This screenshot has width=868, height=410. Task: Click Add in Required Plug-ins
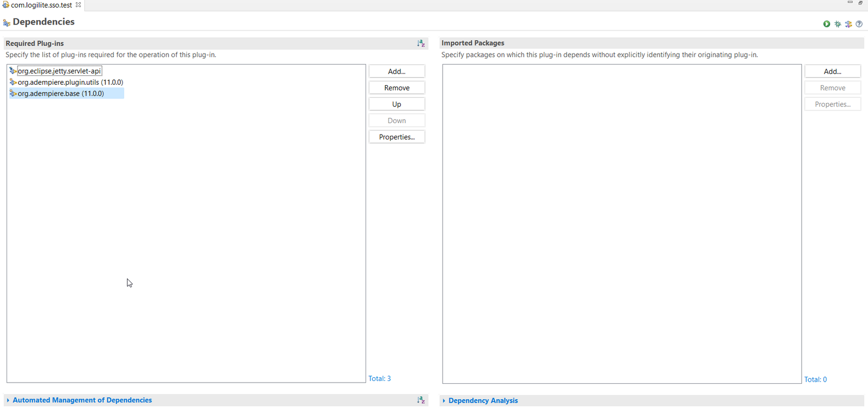397,72
